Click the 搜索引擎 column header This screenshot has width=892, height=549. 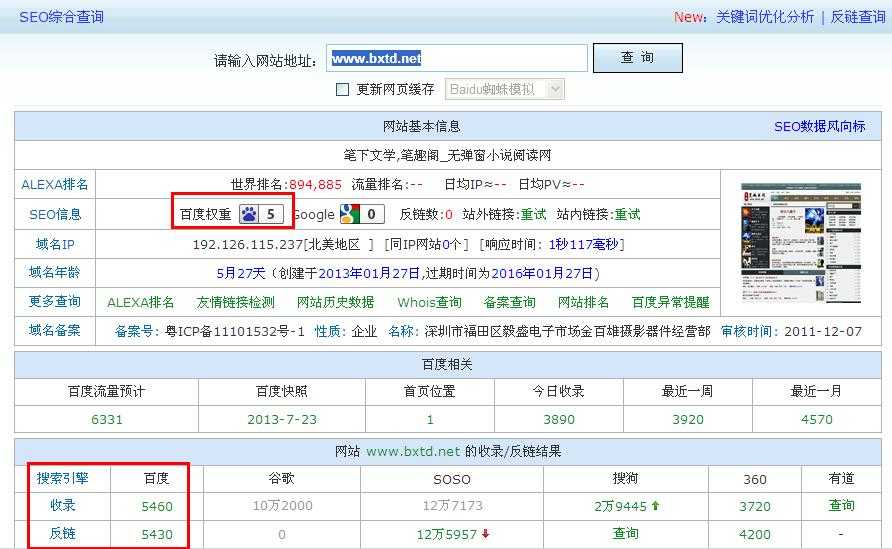click(x=63, y=478)
